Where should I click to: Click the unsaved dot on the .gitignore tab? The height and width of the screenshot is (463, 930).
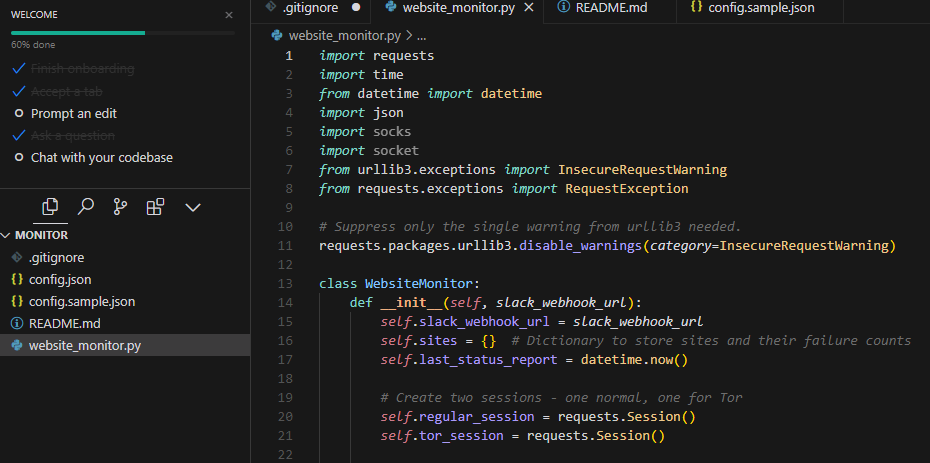(356, 8)
